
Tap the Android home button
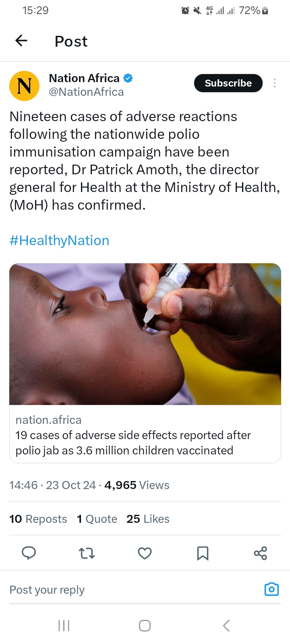pos(145,625)
